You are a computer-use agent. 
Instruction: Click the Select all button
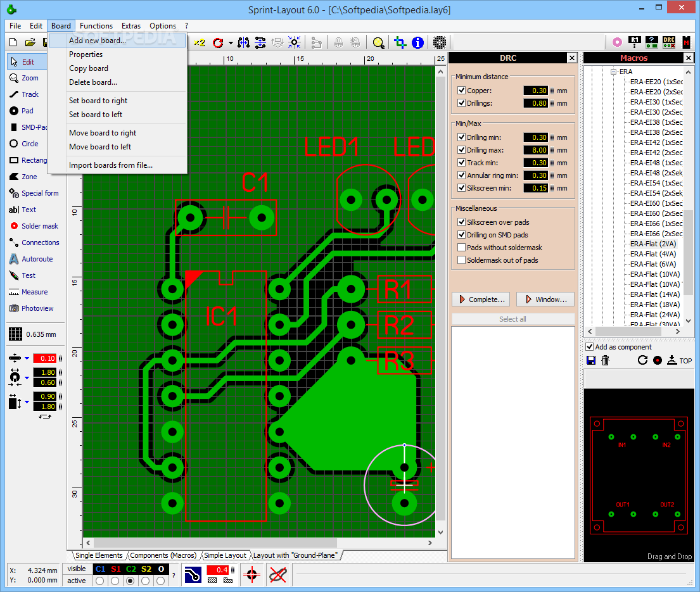click(513, 319)
